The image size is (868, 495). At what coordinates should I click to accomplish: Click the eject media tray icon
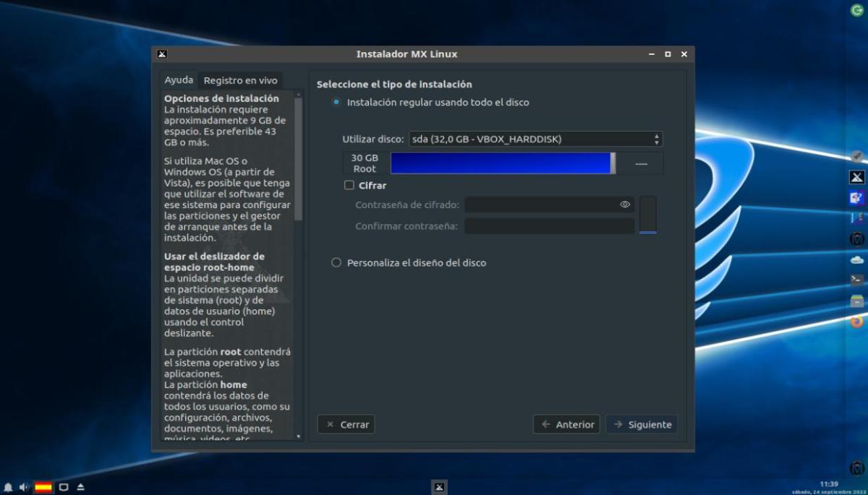click(80, 487)
